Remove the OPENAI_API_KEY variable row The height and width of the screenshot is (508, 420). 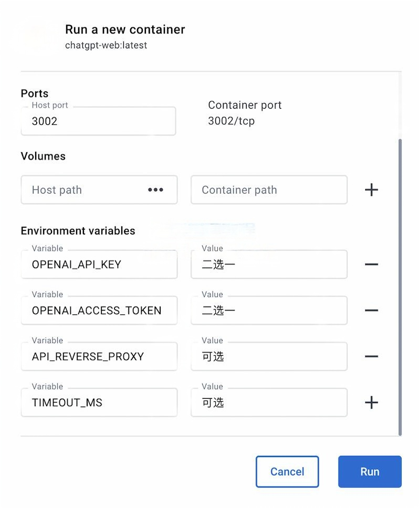pyautogui.click(x=371, y=264)
